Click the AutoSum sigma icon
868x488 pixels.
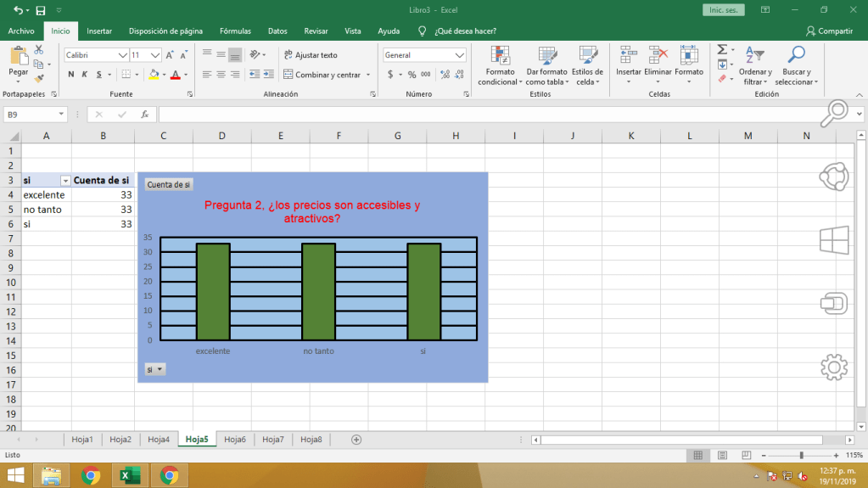(722, 50)
